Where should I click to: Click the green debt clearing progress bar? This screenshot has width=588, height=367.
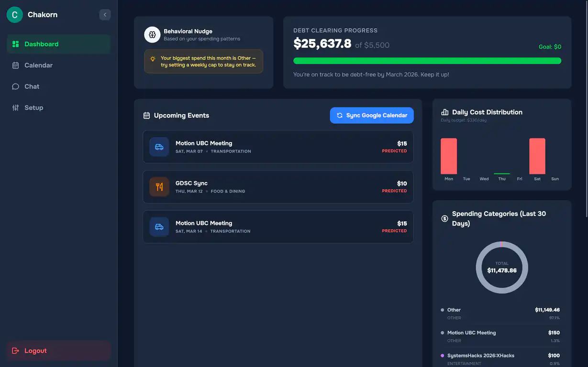pos(427,61)
